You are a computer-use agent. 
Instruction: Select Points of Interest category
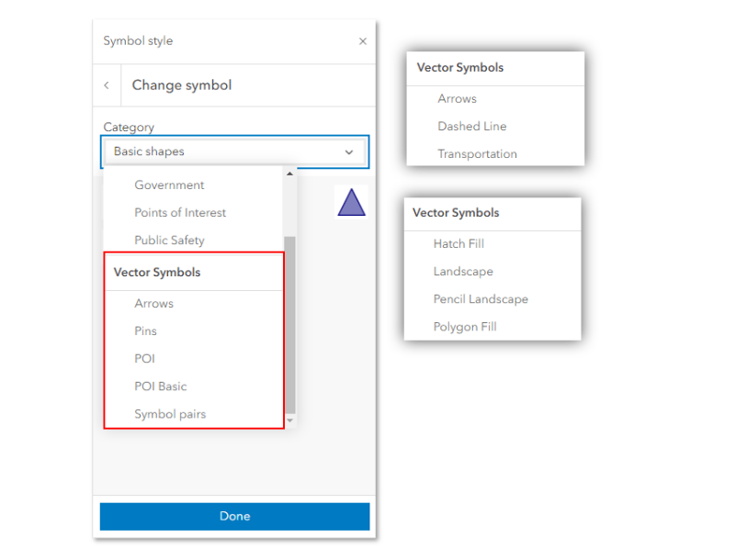[180, 213]
